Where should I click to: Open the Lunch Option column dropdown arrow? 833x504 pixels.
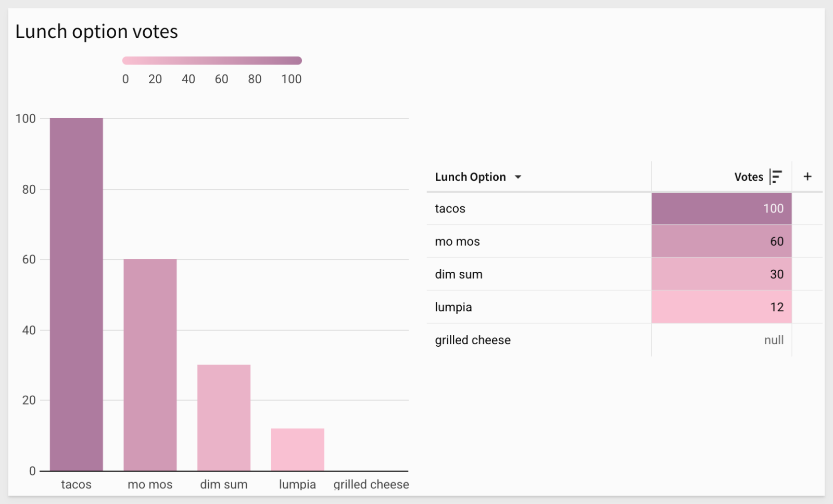pyautogui.click(x=518, y=177)
